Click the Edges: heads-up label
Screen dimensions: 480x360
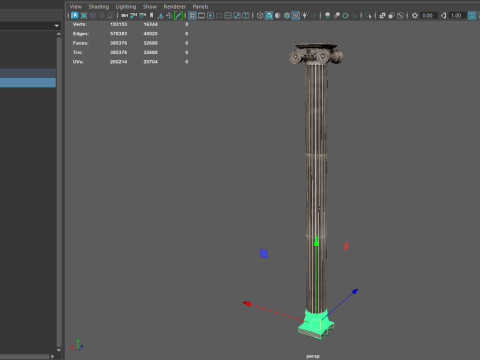coord(80,34)
